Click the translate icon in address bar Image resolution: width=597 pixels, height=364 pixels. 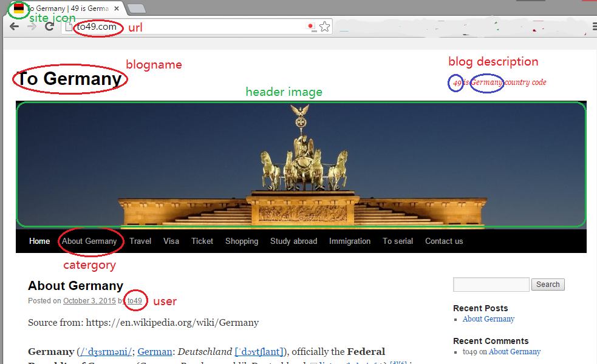(x=311, y=27)
